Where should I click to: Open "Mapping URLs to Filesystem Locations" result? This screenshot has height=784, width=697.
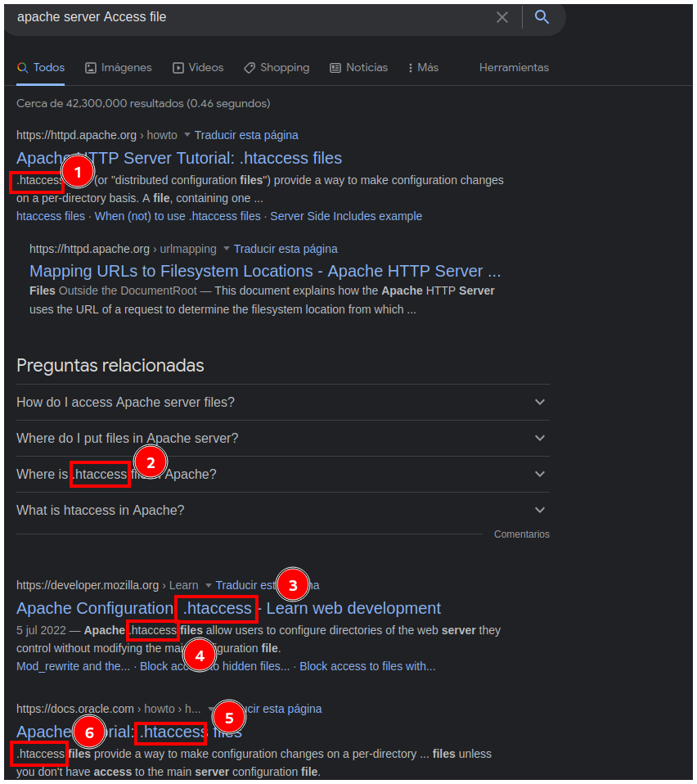[x=265, y=271]
